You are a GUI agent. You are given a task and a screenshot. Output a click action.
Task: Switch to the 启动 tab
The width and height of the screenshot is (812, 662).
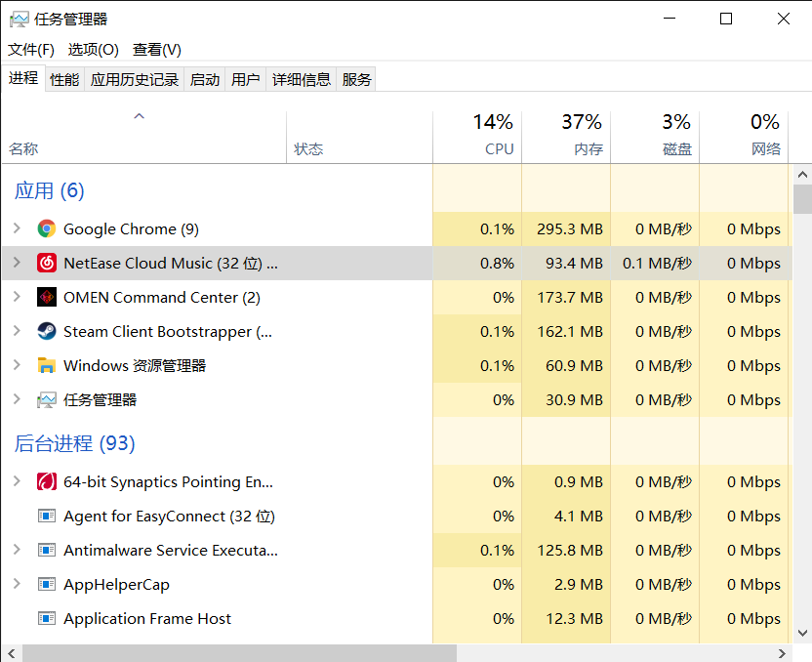tap(205, 80)
